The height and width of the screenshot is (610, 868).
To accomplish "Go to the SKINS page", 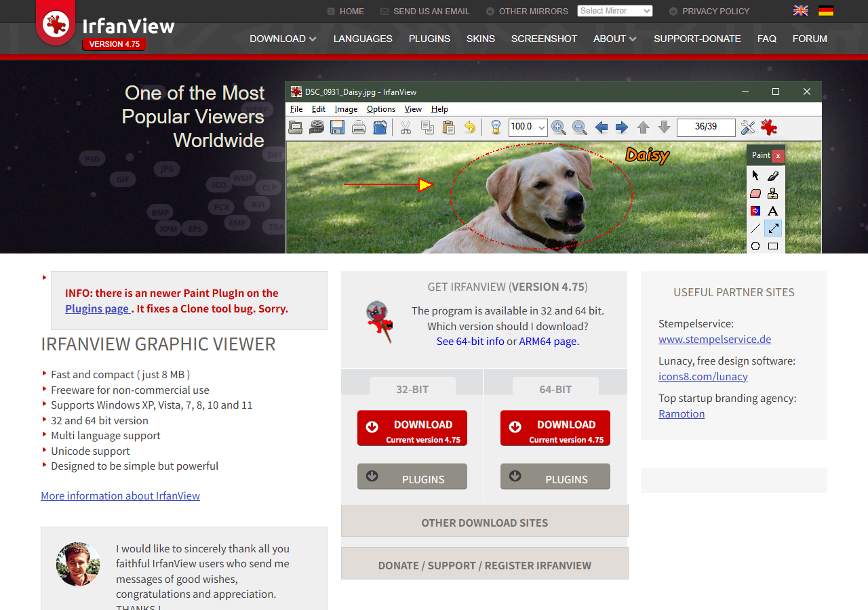I will click(481, 39).
